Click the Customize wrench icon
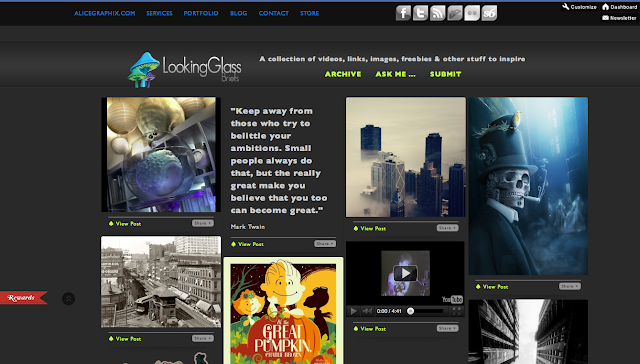This screenshot has width=640, height=364. tap(566, 7)
